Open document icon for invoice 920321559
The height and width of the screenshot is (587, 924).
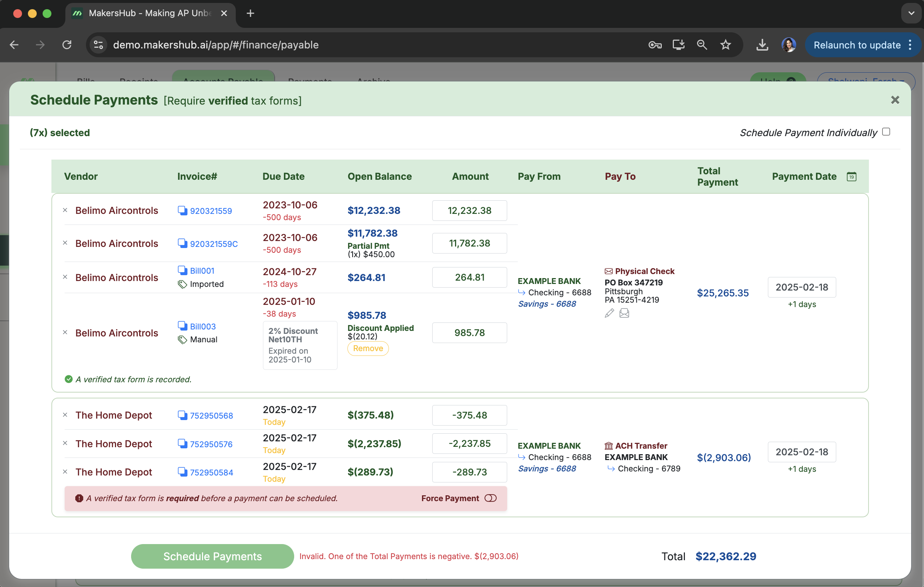coord(182,211)
